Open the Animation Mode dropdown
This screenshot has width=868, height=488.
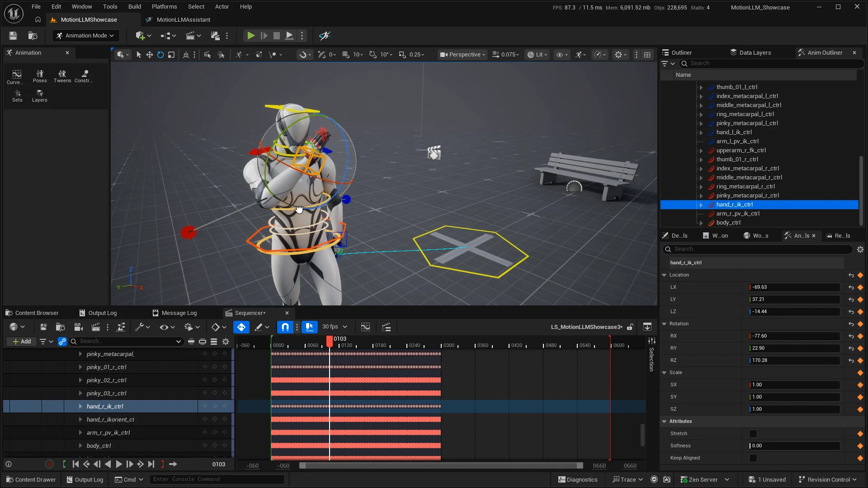tap(85, 36)
